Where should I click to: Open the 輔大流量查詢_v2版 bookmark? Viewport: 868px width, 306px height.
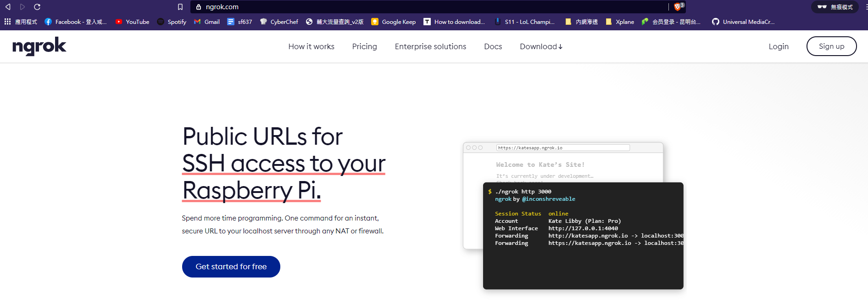click(334, 22)
